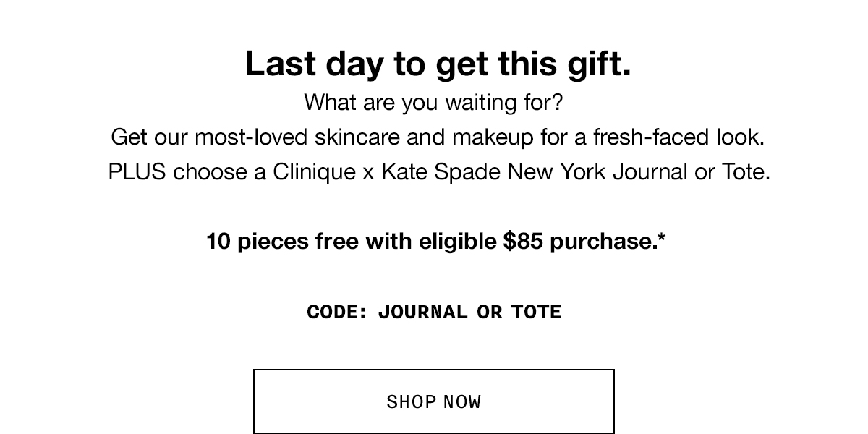868x434 pixels.
Task: Select "TOTE" in the promo code line
Action: click(x=536, y=312)
